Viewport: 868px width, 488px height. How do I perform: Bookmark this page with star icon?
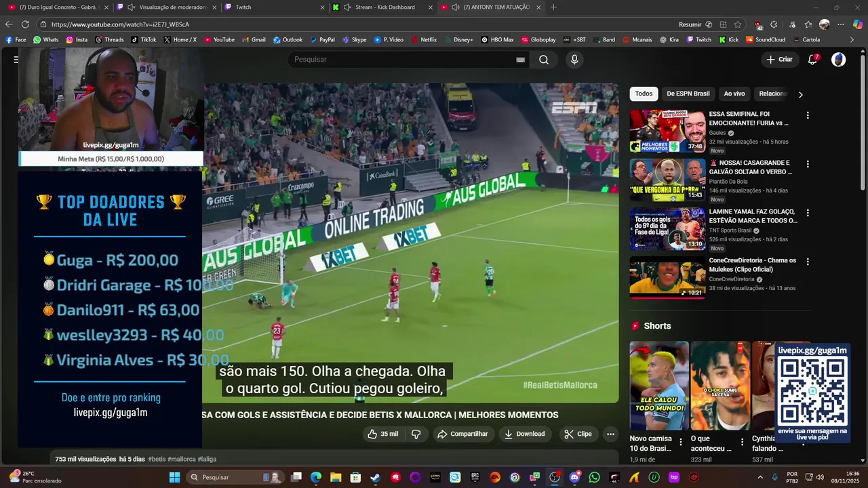[738, 24]
